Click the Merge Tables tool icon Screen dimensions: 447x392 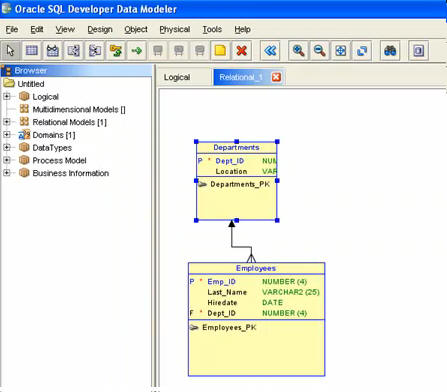click(x=95, y=51)
